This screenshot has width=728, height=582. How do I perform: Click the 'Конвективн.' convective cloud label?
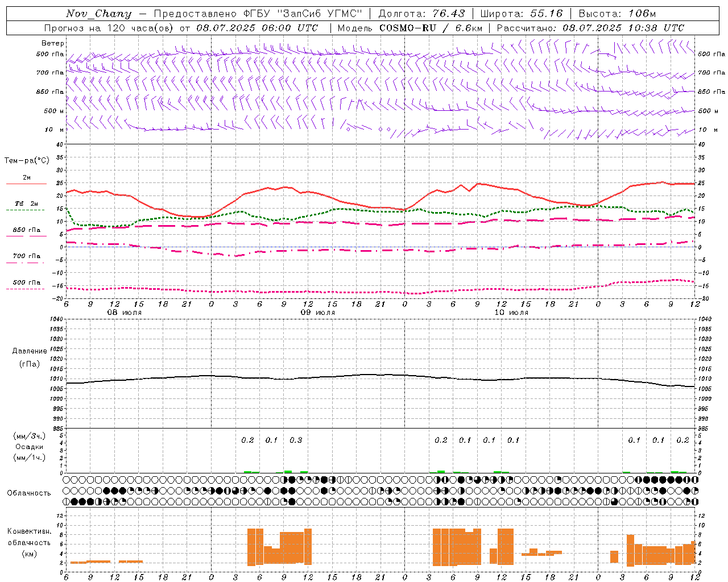pos(30,531)
